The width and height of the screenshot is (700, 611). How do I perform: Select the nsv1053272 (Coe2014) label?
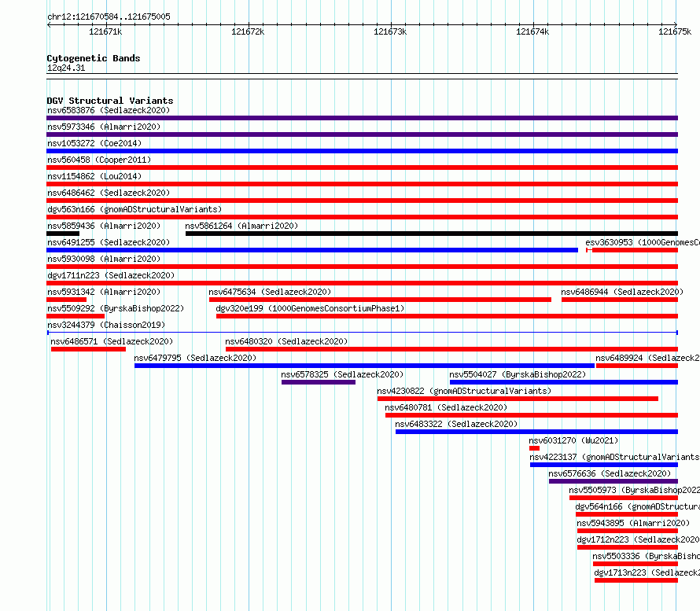tap(94, 143)
